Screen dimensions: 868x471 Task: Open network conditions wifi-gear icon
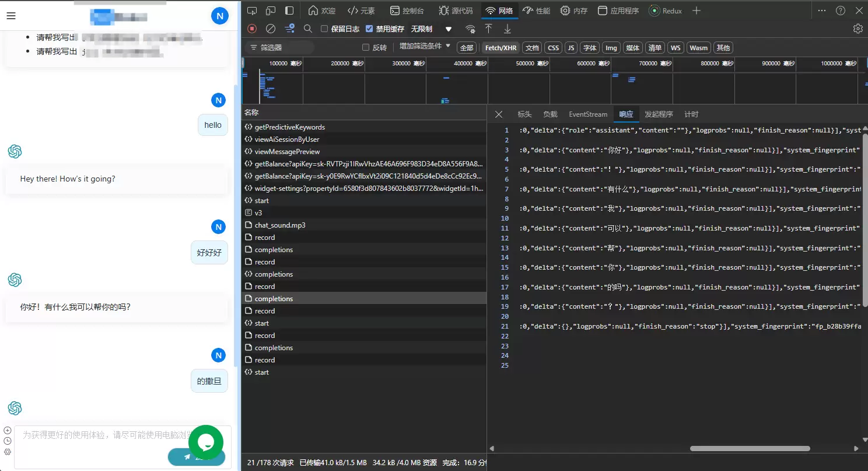pos(470,29)
